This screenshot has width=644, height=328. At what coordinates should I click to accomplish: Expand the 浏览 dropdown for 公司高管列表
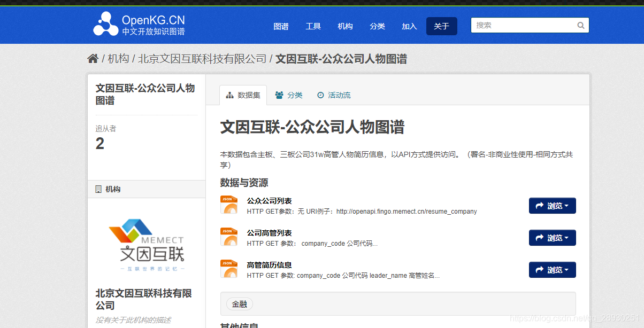click(x=553, y=238)
